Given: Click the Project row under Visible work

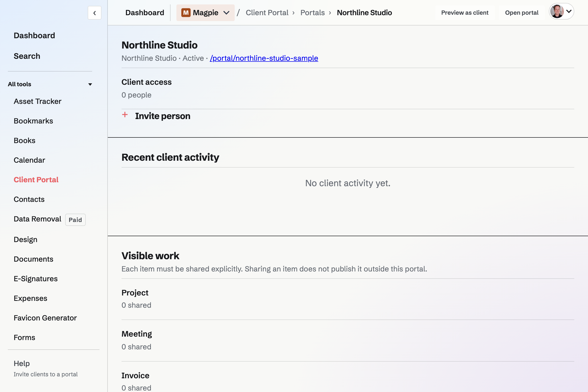Looking at the screenshot, I should click(x=348, y=299).
